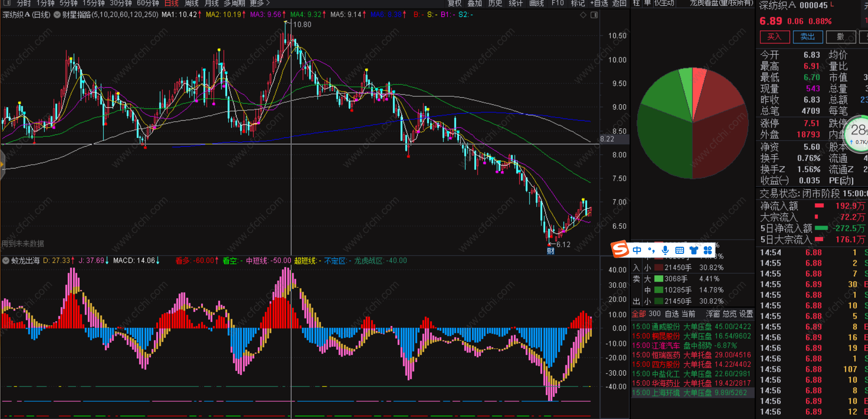Viewport: 868px width, 419px height.
Task: Click the 标记 mark option
Action: pos(578,3)
